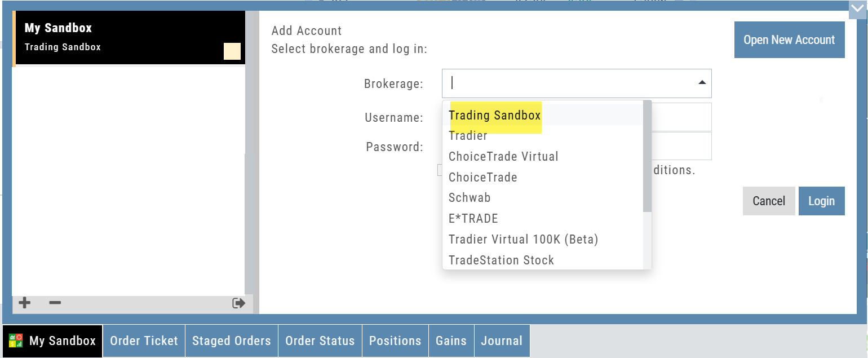Select ChoiceTrade Virtual option
This screenshot has height=358, width=868.
tap(503, 156)
